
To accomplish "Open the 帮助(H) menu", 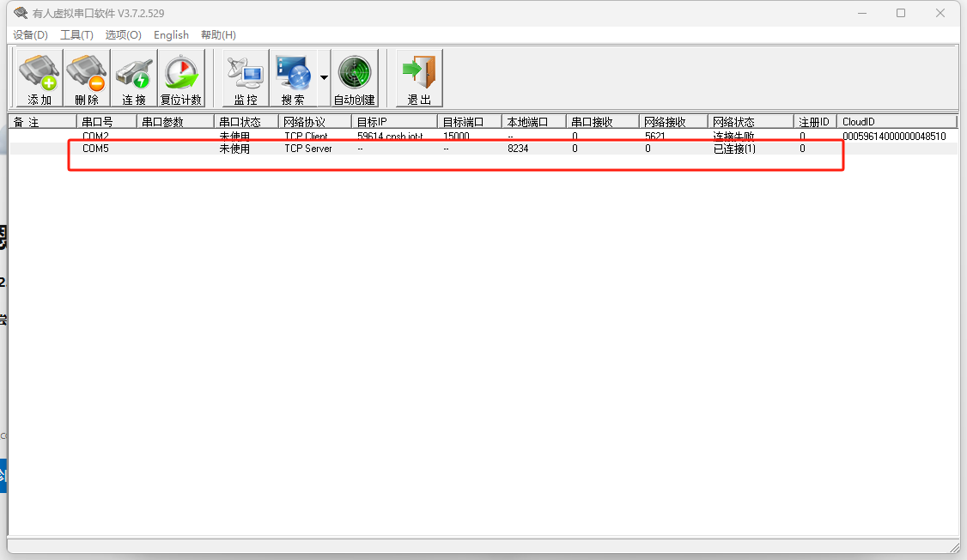I will click(218, 35).
